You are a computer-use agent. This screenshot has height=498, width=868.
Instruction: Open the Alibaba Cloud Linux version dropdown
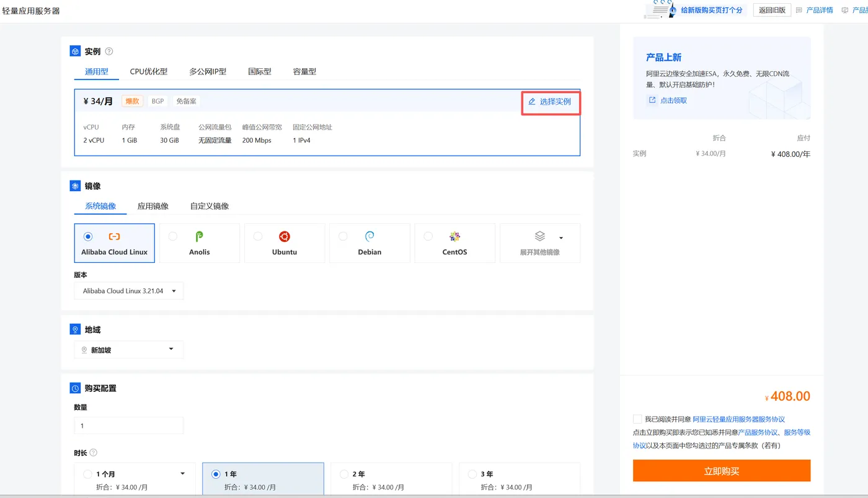tap(128, 291)
